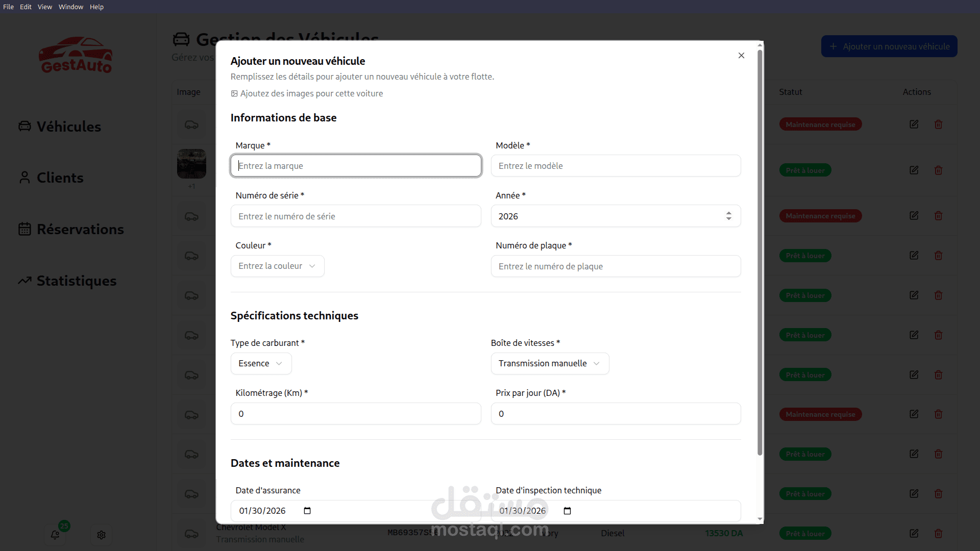
Task: Adjust the Année spinner arrows
Action: [x=728, y=216]
